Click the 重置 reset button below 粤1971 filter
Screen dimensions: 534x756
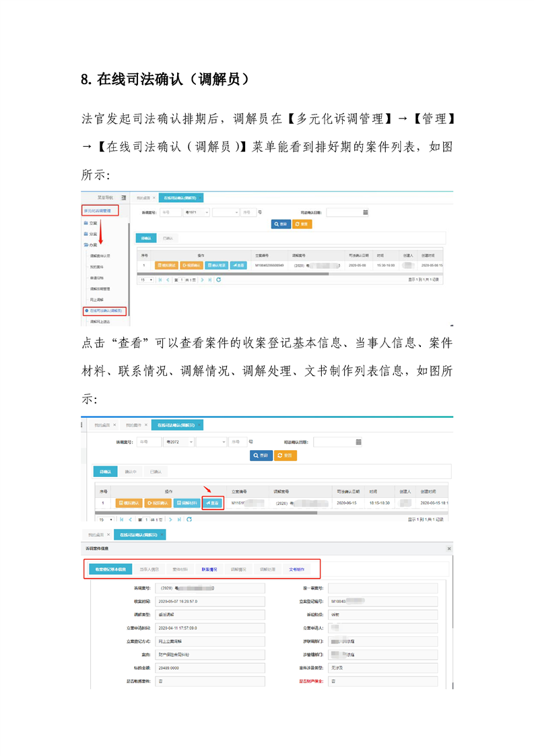coord(302,224)
